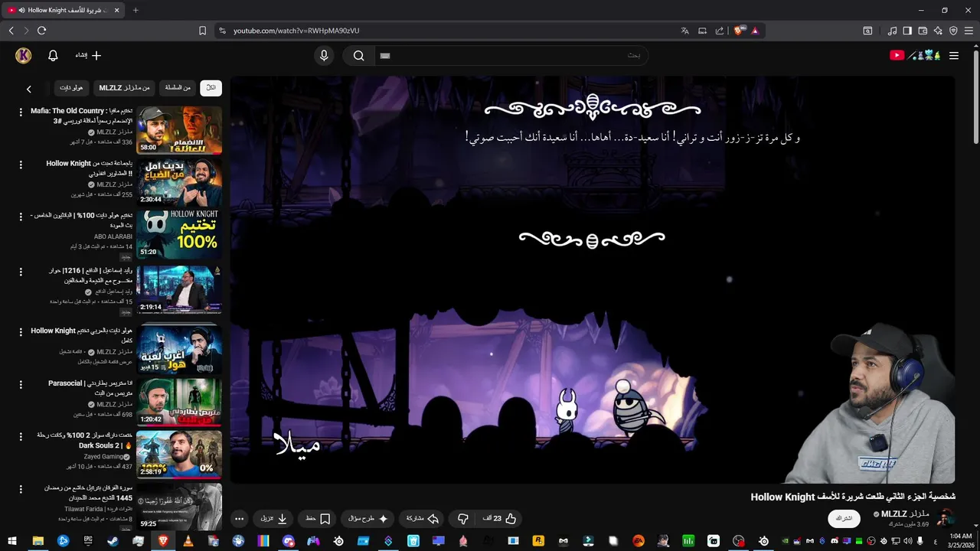980x551 pixels.
Task: Click the browser back arrow
Action: click(11, 31)
